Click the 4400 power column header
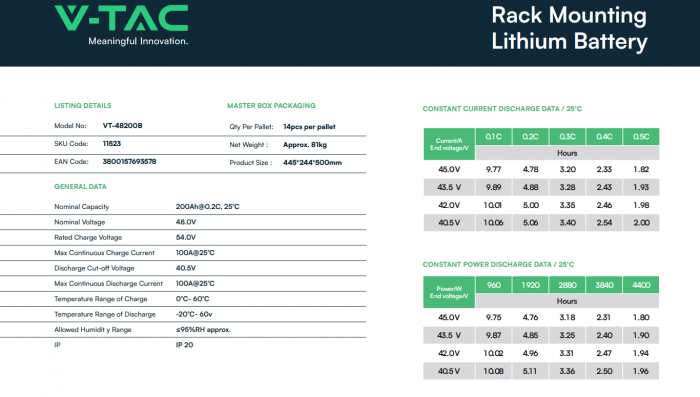The image size is (700, 397). [x=641, y=285]
